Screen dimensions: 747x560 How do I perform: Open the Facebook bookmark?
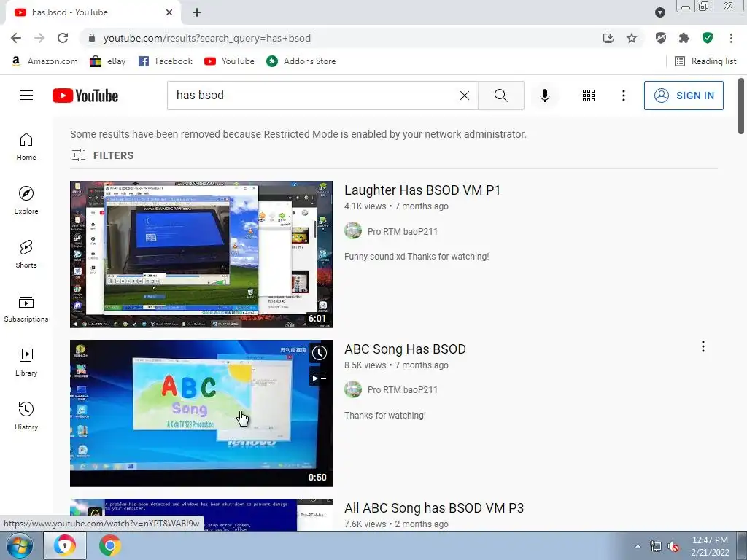pos(166,61)
